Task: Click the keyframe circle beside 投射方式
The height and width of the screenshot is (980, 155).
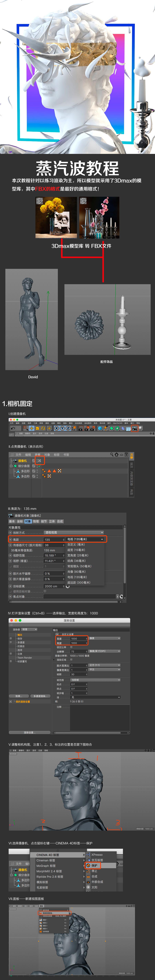Action: (x=10, y=532)
